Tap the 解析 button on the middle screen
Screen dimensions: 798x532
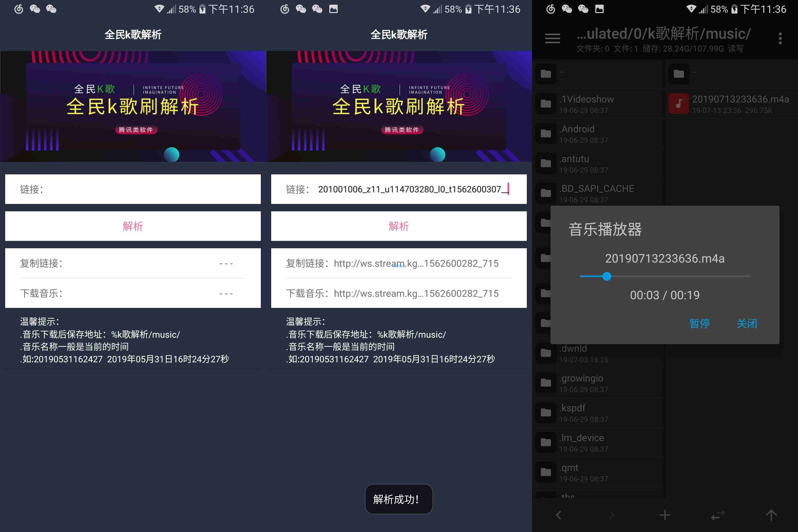(x=399, y=226)
